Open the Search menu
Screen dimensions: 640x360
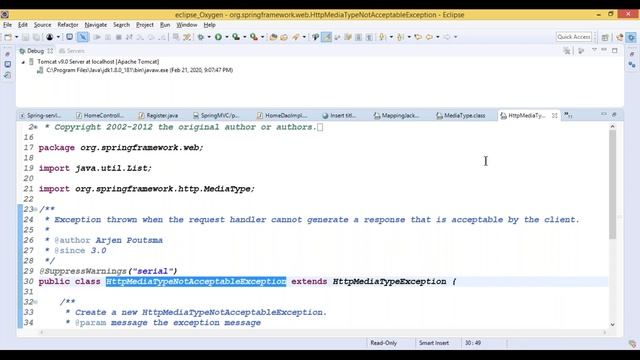click(x=121, y=25)
